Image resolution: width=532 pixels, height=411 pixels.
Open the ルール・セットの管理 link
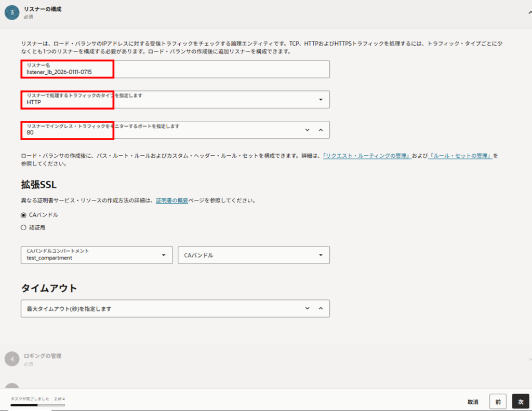tap(460, 156)
